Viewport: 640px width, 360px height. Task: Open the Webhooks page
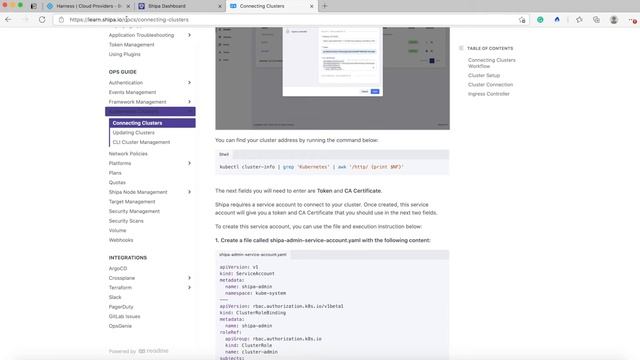click(x=121, y=240)
